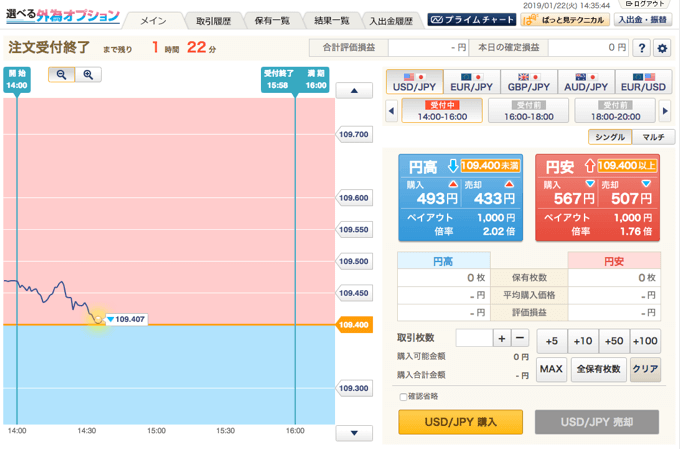Select the 受付終了 15:58 marker

(x=278, y=79)
